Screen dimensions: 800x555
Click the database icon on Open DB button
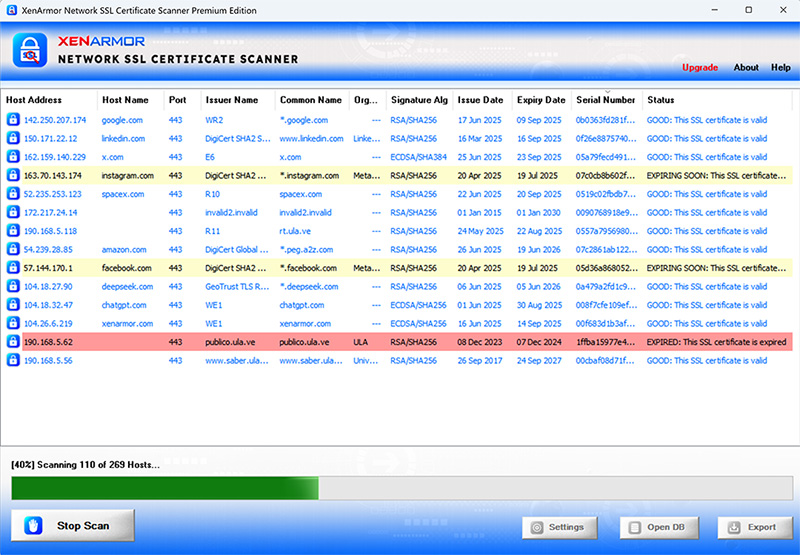[635, 527]
